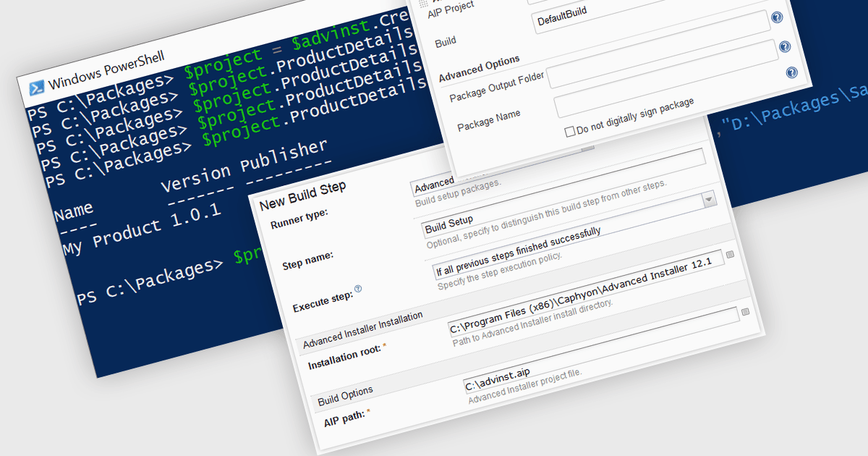Click the Advanced Installer project file hint

point(525,386)
